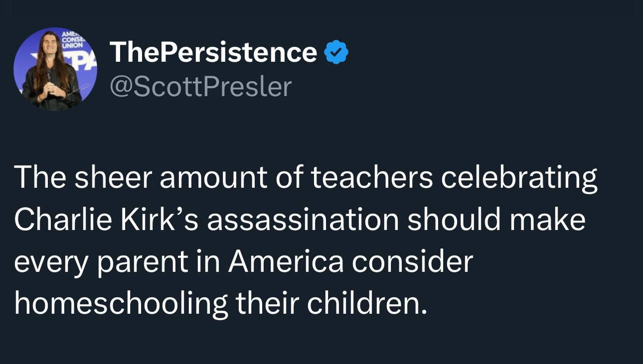
Task: Click the word "consider" in the tweet
Action: click(412, 261)
